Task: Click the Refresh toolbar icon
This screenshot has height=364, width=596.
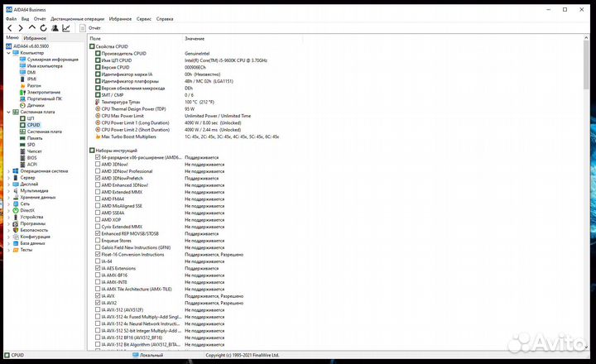Action: tap(43, 28)
